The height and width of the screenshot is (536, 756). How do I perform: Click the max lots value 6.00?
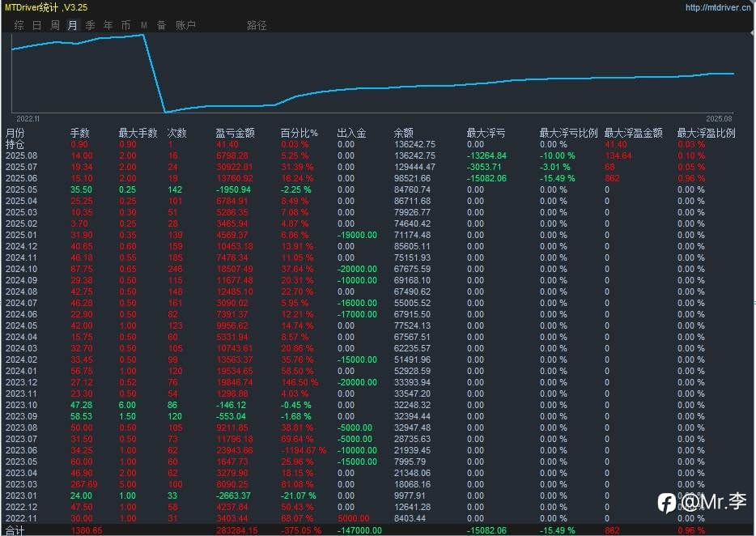tap(127, 405)
